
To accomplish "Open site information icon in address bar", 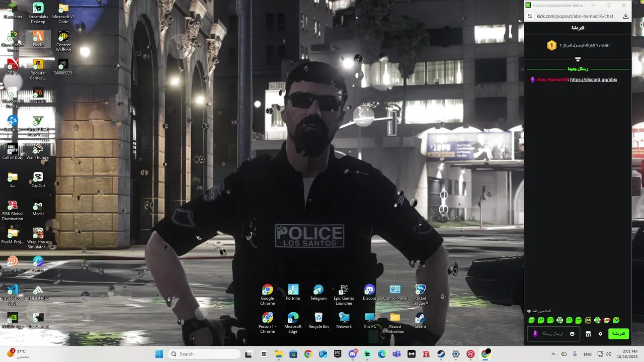I will [x=530, y=16].
